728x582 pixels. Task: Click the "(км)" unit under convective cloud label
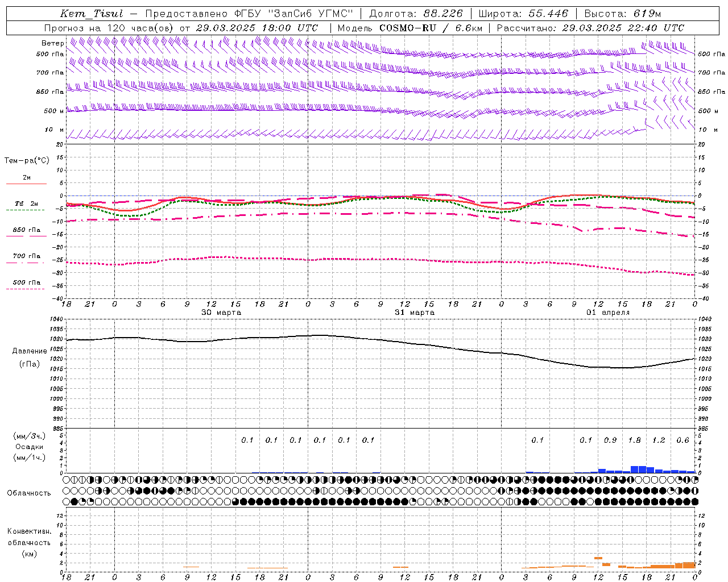[x=29, y=554]
